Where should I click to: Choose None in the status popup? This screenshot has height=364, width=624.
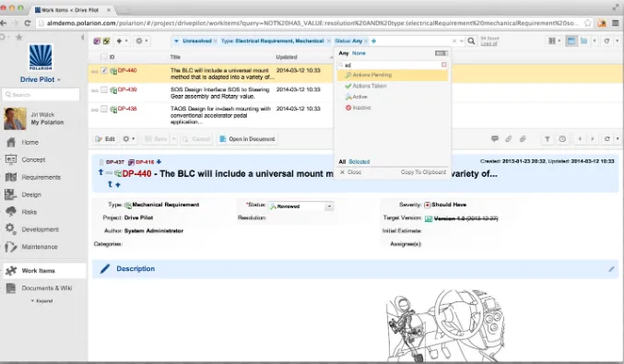(x=359, y=53)
